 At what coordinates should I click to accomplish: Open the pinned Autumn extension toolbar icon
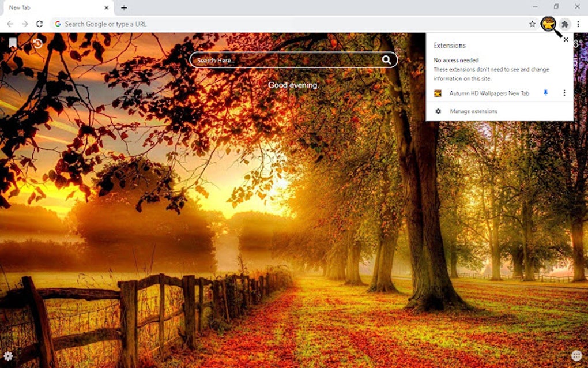coord(548,24)
